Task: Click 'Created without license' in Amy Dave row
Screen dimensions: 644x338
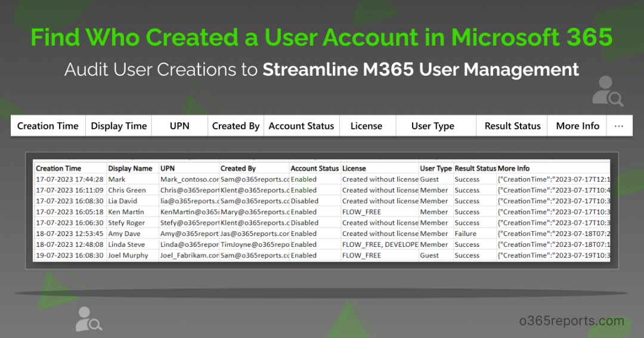Action: 380,233
